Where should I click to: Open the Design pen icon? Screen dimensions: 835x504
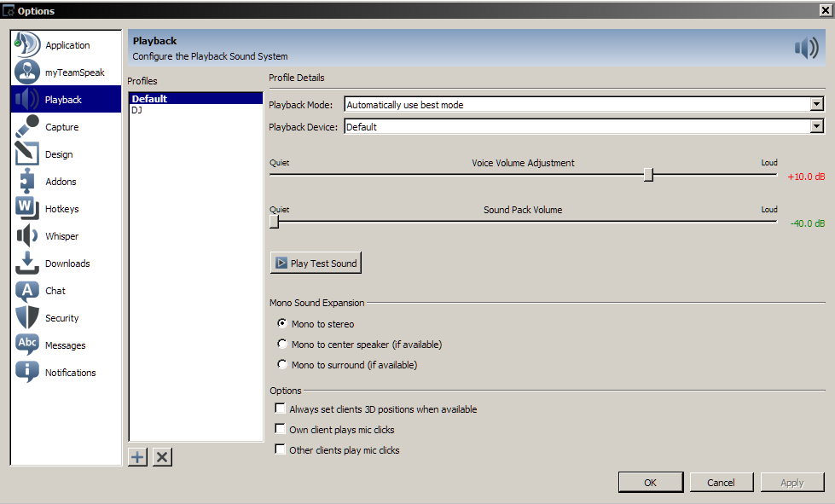point(26,154)
